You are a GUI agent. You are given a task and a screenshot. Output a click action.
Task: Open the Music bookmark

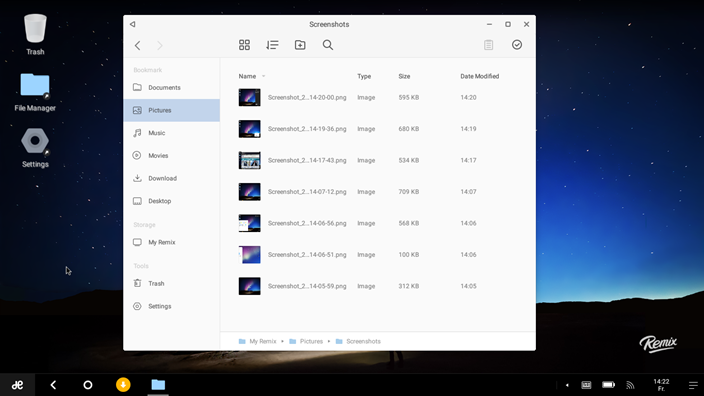pos(172,133)
